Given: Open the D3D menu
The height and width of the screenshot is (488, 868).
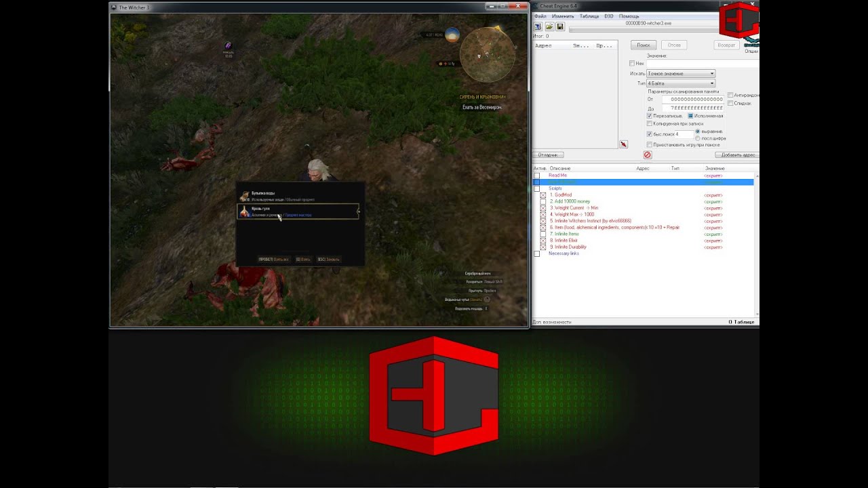Looking at the screenshot, I should [x=609, y=16].
